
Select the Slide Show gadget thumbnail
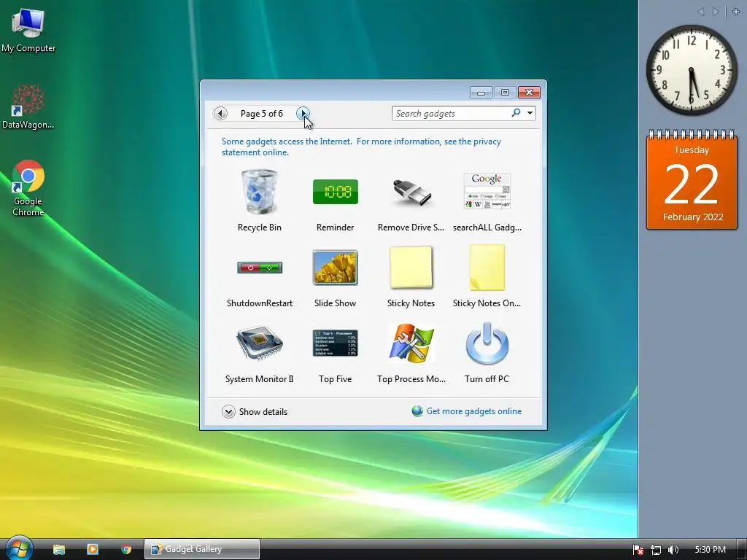[x=336, y=267]
